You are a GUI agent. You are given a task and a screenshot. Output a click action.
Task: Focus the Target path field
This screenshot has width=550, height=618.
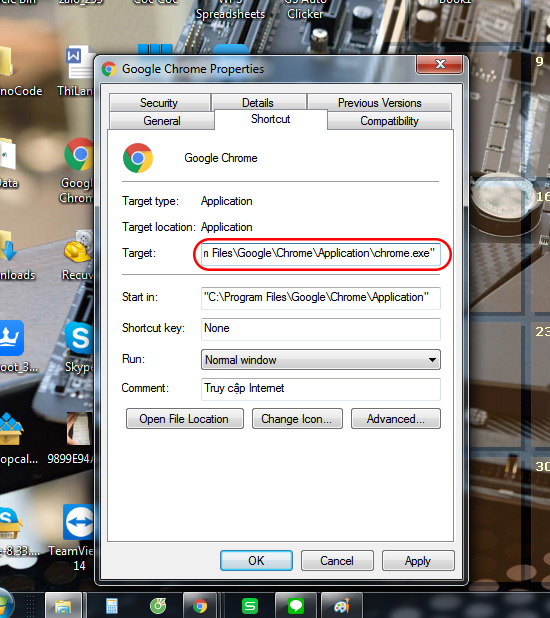pyautogui.click(x=321, y=253)
